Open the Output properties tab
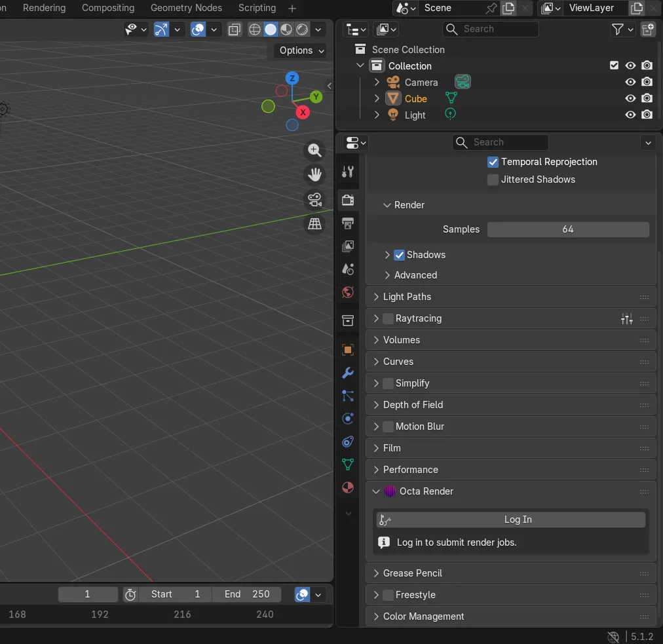This screenshot has width=663, height=644. [x=348, y=223]
